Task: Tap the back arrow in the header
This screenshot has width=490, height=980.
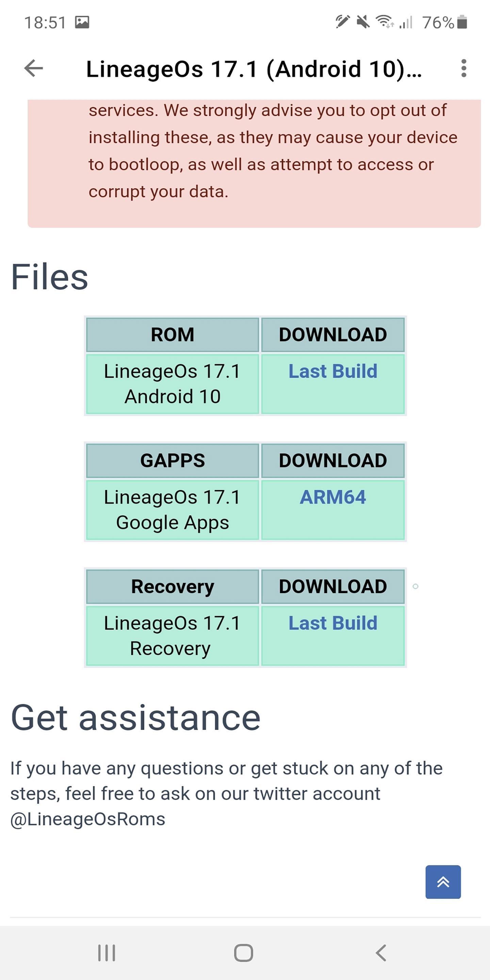Action: click(33, 68)
